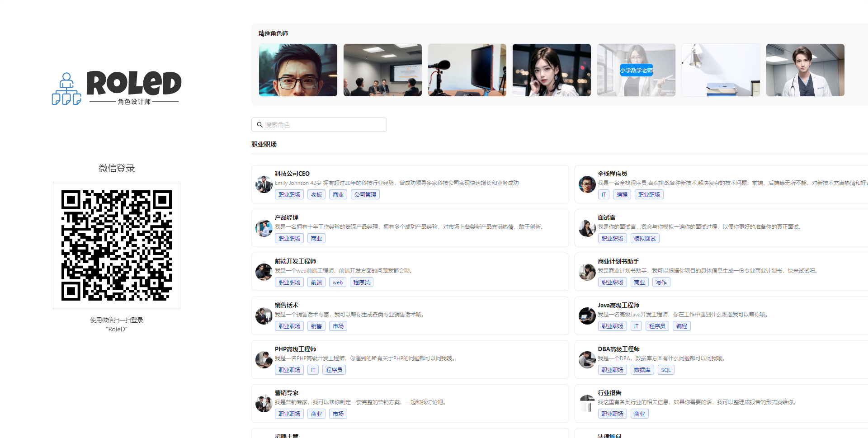The width and height of the screenshot is (868, 438).
Task: Click the 写作 tag under 商业计划书助手
Action: (x=661, y=282)
